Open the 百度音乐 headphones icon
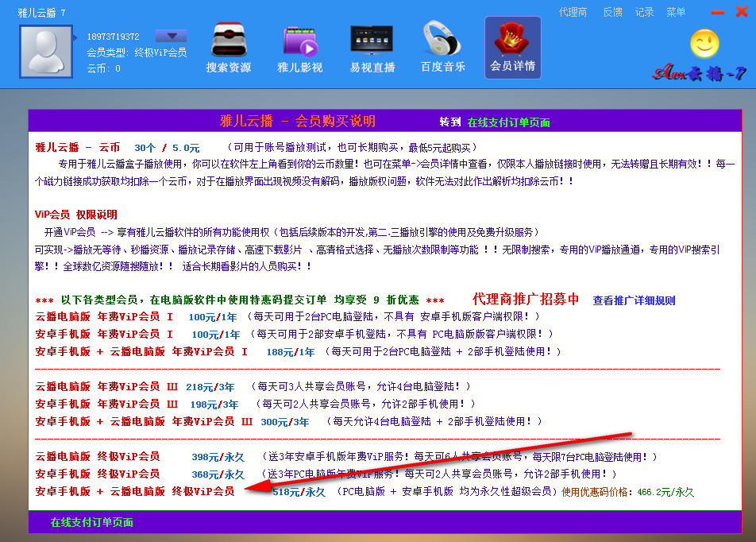 click(x=442, y=48)
